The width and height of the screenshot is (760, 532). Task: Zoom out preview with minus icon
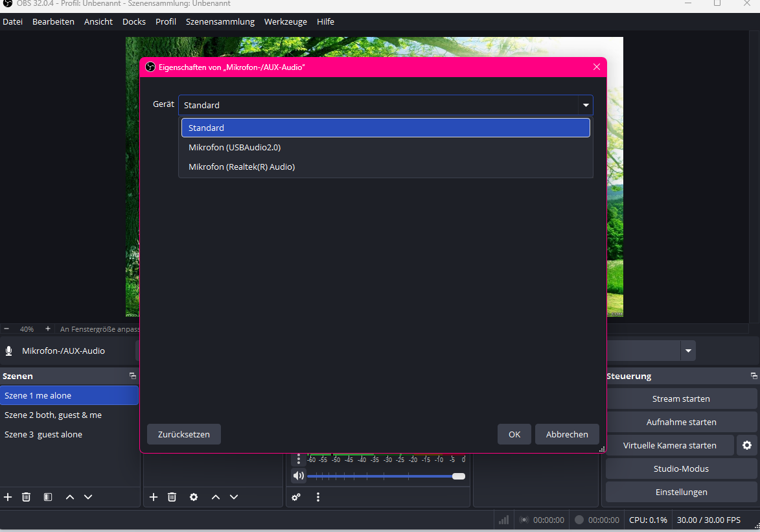[x=6, y=329]
